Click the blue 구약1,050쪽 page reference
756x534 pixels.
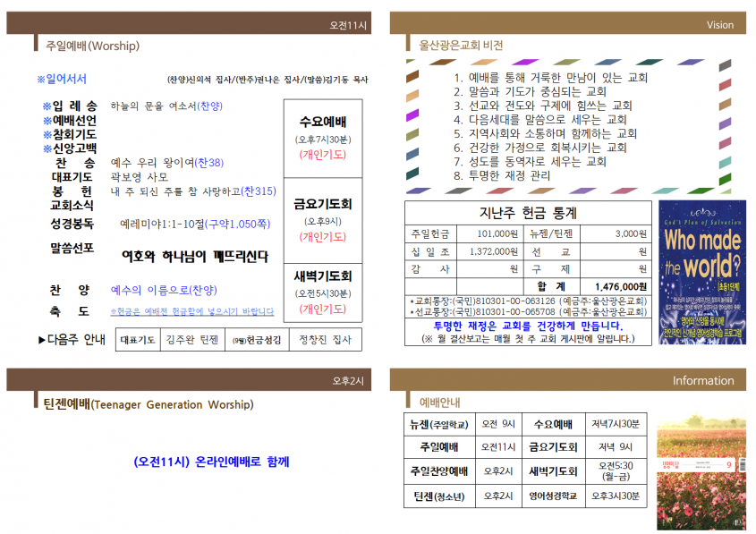point(238,225)
